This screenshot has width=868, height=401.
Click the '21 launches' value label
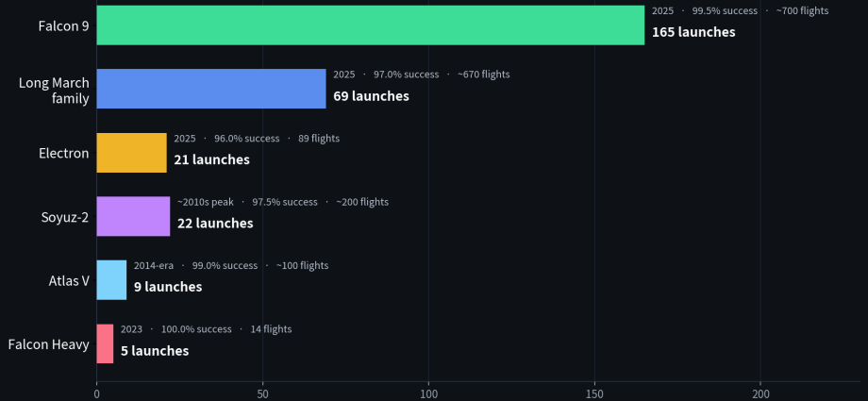coord(211,159)
